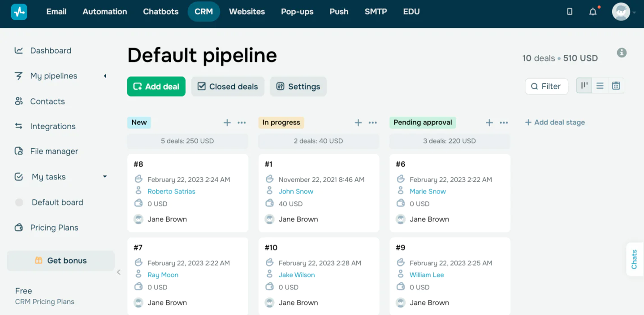Open In progress stage options menu
Viewport: 644px width, 315px height.
[x=373, y=122]
